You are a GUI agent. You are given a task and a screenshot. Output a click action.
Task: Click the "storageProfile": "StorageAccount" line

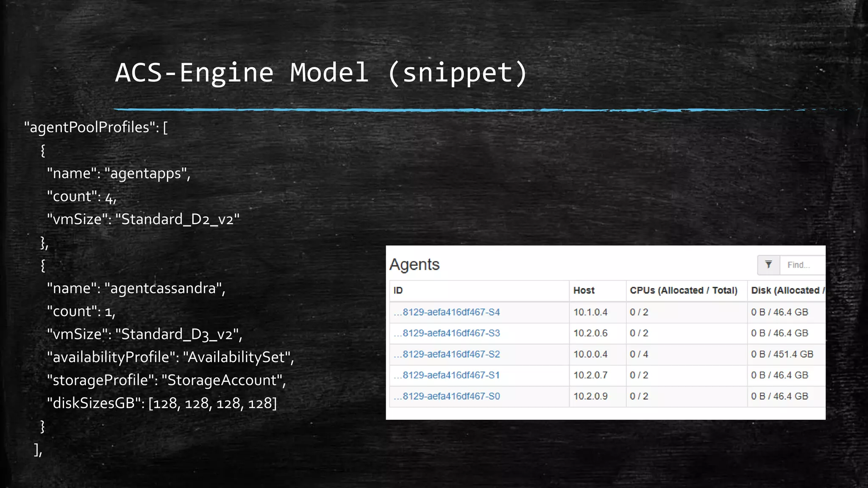pyautogui.click(x=167, y=380)
